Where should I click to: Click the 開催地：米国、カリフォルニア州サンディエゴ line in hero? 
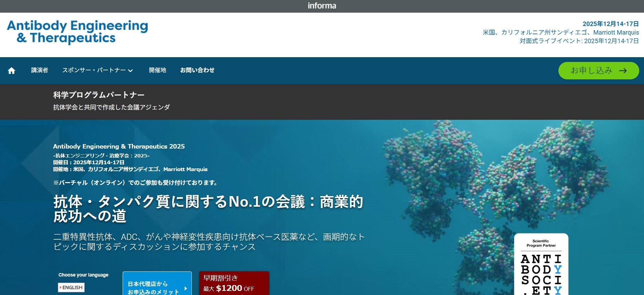pyautogui.click(x=130, y=169)
